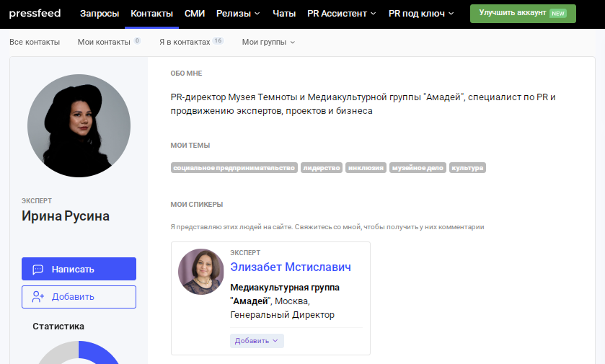This screenshot has height=364, width=605.
Task: Expand the PR Ассистент menu
Action: pos(342,14)
